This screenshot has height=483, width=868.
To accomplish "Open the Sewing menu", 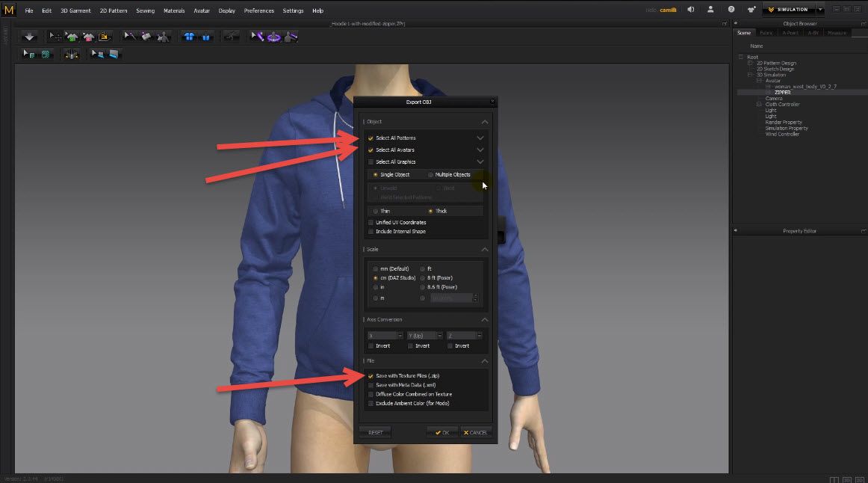I will coord(145,10).
